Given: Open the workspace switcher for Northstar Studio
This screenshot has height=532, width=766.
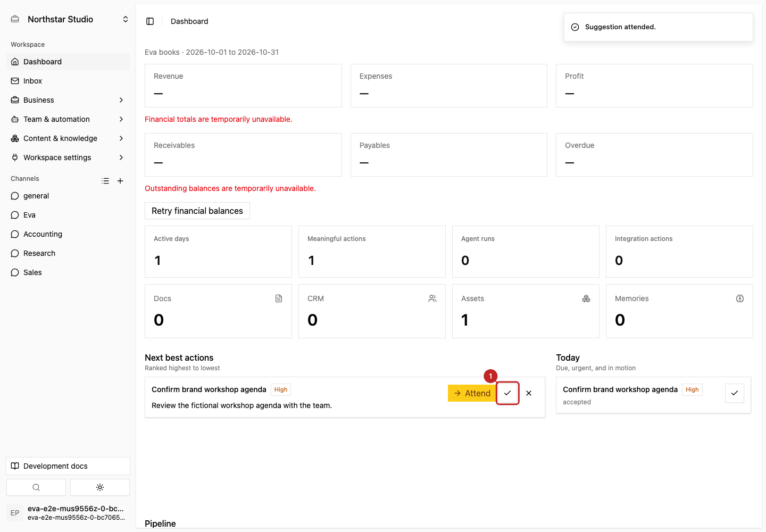Looking at the screenshot, I should tap(68, 19).
